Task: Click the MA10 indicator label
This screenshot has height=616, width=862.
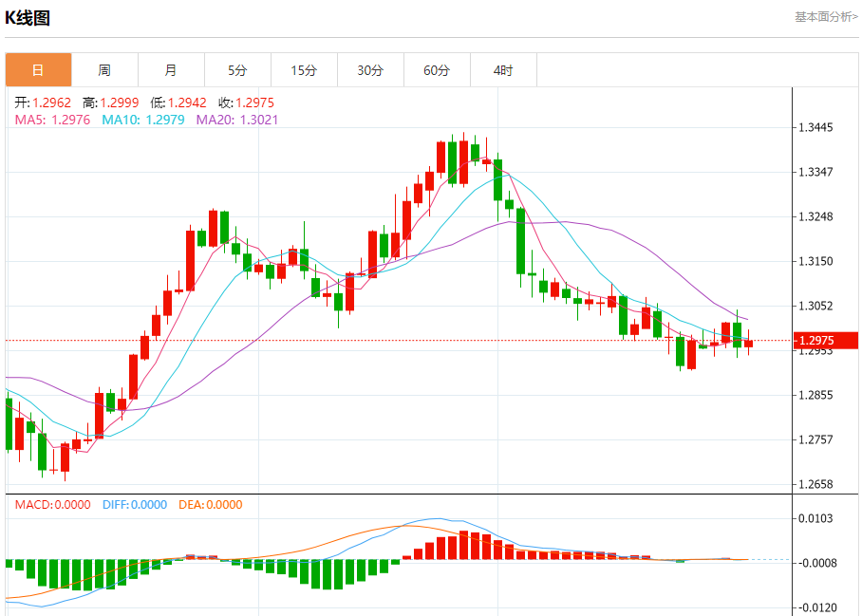Action: point(144,120)
